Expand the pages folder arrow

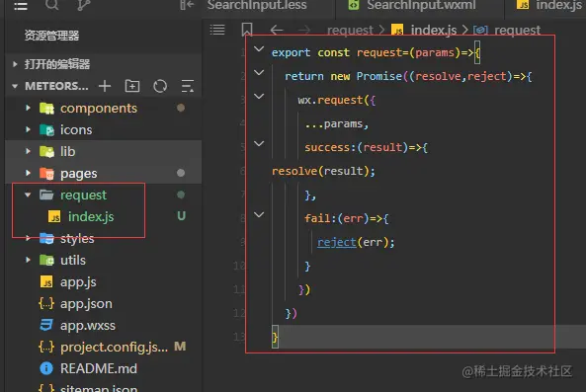(28, 173)
